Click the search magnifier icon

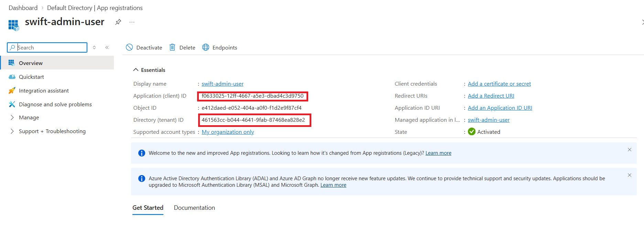(x=12, y=47)
